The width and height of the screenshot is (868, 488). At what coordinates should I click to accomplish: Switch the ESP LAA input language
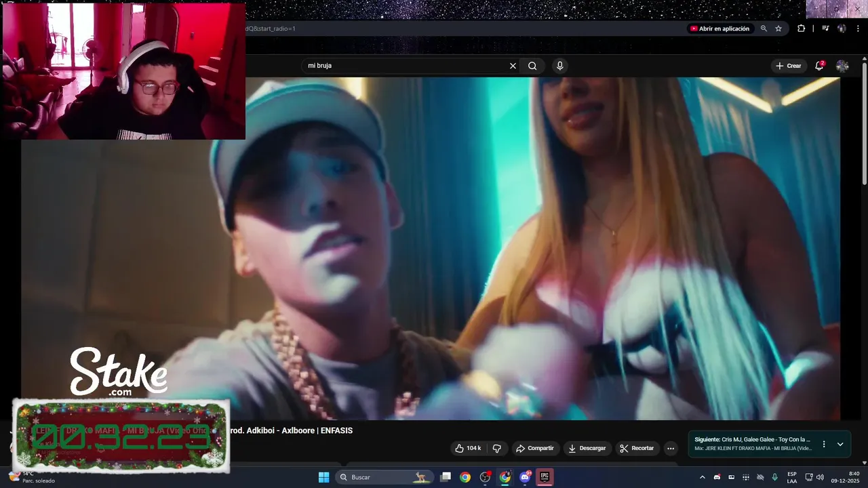[792, 477]
